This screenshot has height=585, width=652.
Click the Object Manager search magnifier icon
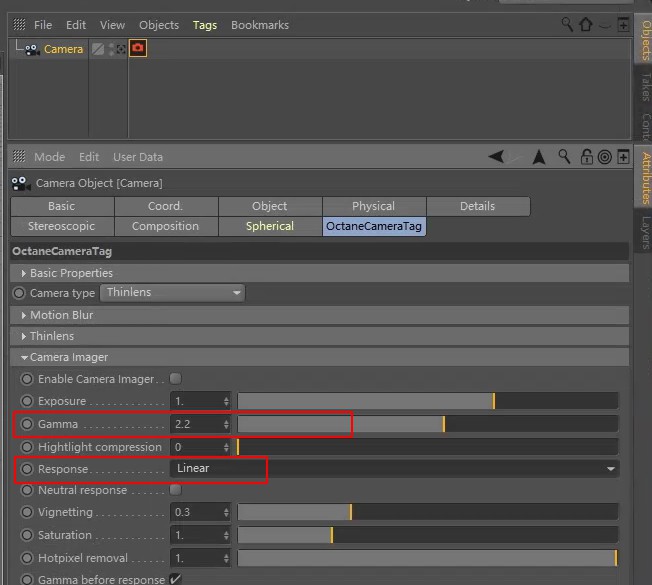coord(567,24)
